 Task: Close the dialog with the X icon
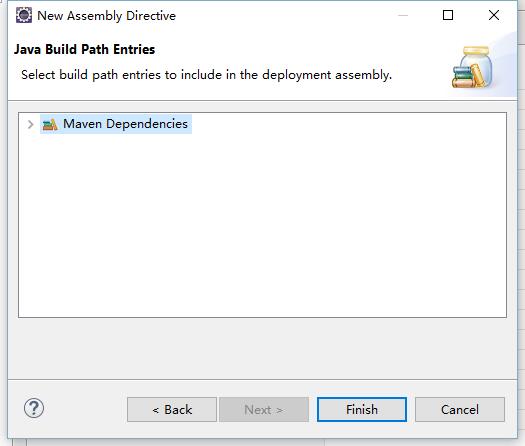click(494, 15)
